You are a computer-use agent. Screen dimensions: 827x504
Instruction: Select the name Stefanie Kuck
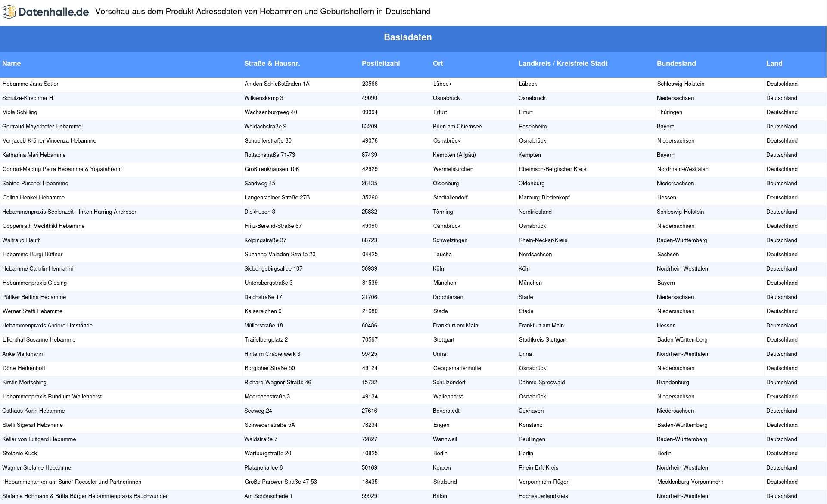click(20, 454)
